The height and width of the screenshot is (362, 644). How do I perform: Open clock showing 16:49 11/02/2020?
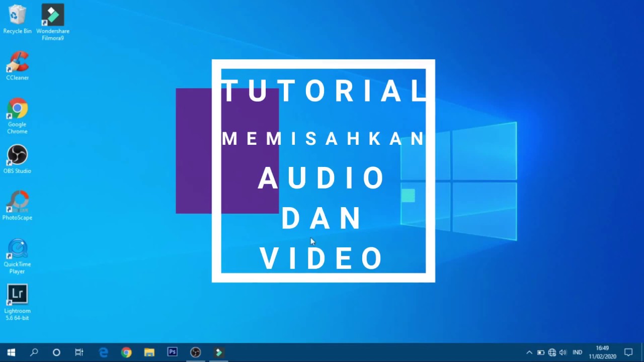click(x=602, y=352)
